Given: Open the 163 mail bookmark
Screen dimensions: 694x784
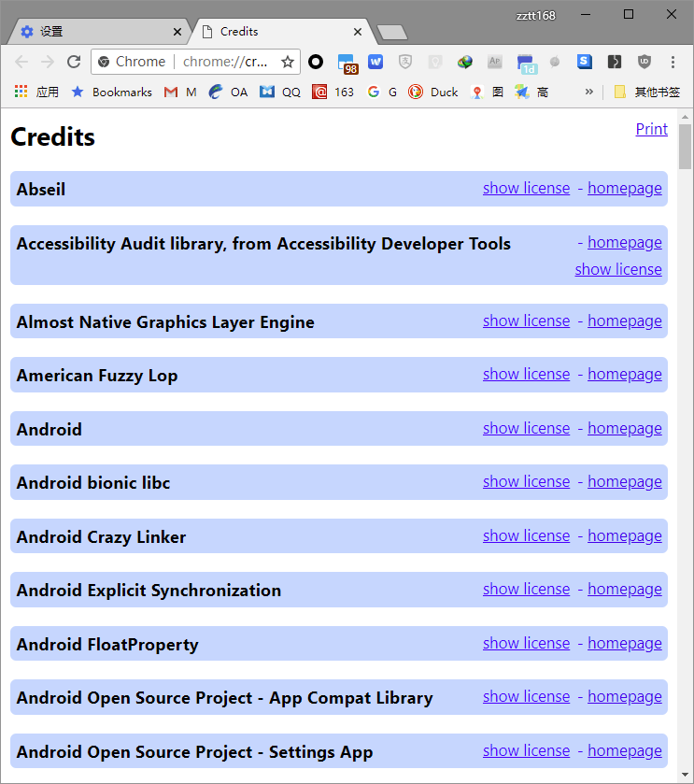Looking at the screenshot, I should pyautogui.click(x=333, y=92).
